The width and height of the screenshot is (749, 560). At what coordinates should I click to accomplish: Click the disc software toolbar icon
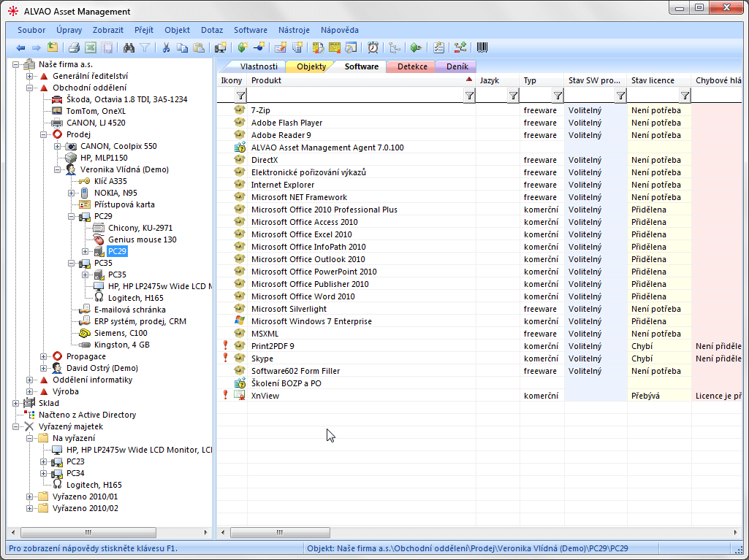pos(351,47)
